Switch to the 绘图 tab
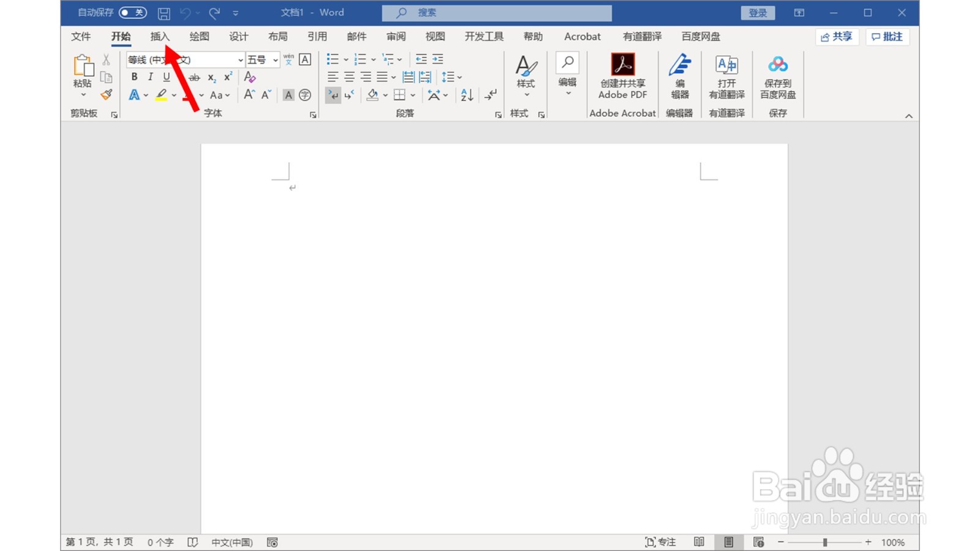Image resolution: width=980 pixels, height=551 pixels. click(199, 37)
